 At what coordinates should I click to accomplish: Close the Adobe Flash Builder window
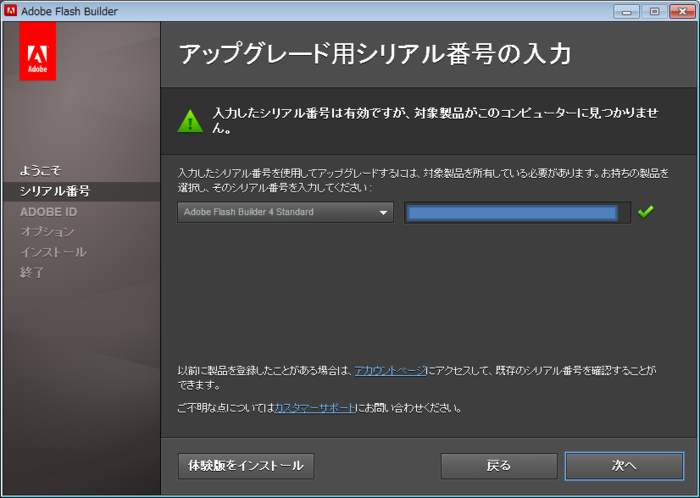(683, 11)
